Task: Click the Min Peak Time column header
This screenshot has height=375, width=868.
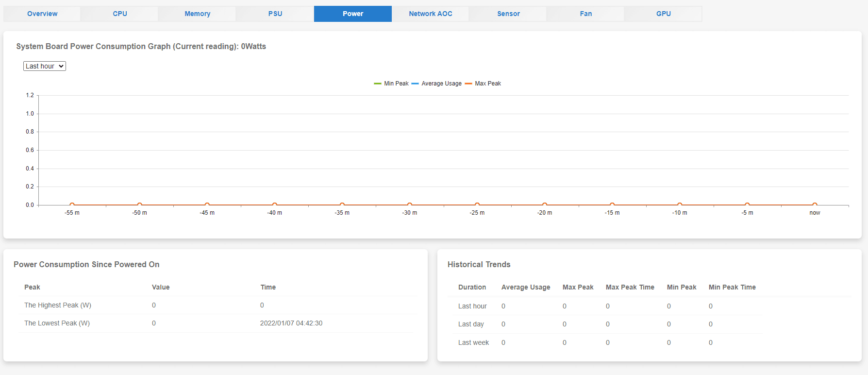Action: point(732,287)
